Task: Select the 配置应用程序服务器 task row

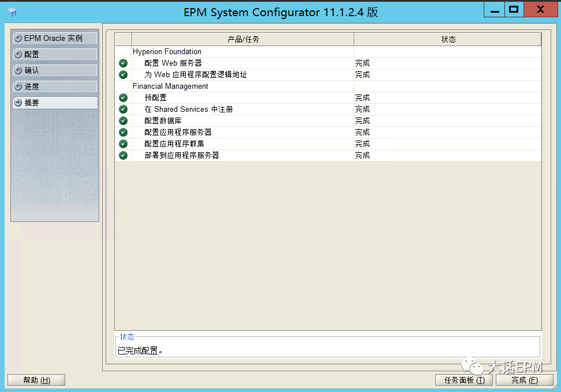Action: click(x=328, y=132)
